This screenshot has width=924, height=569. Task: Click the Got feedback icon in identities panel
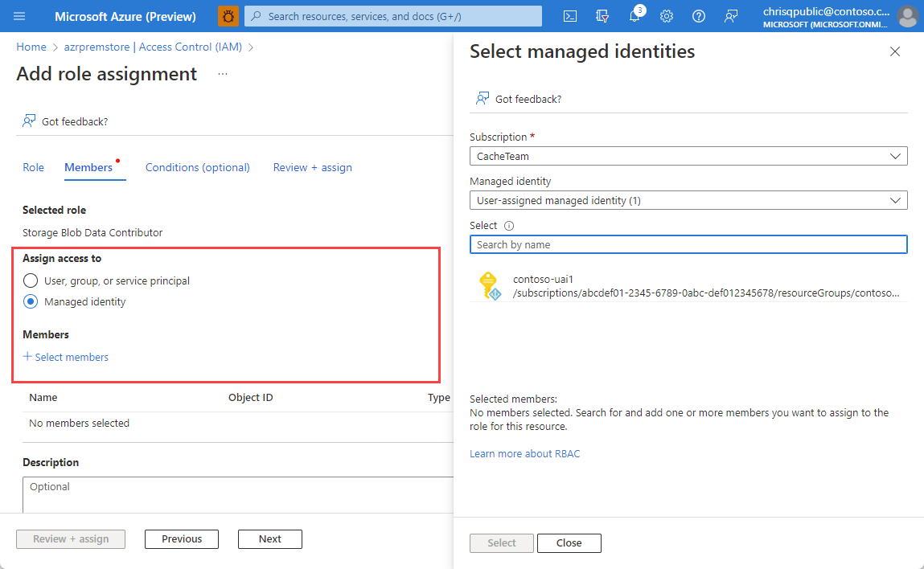pyautogui.click(x=483, y=98)
